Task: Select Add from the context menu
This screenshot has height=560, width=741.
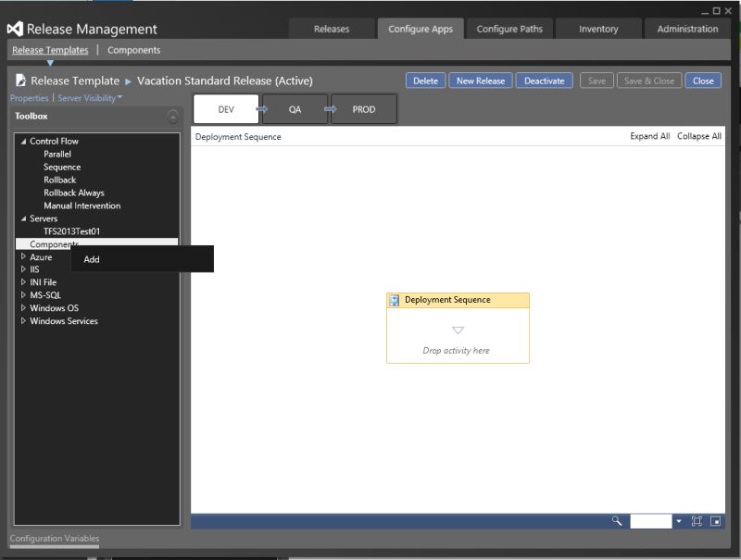Action: [x=91, y=259]
